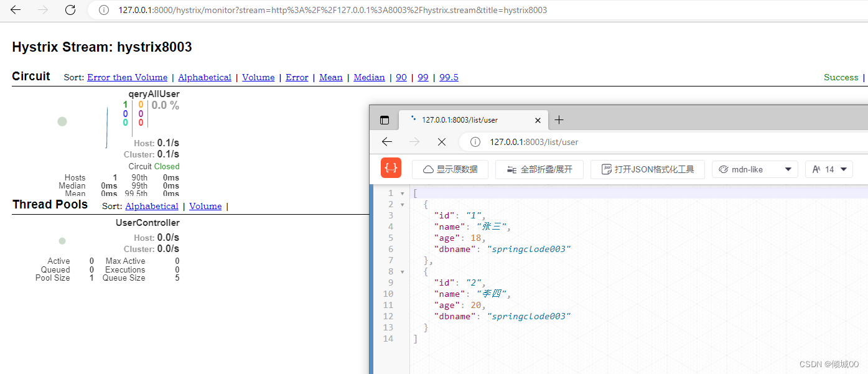Image resolution: width=868 pixels, height=374 pixels.
Task: Click the Hystrix Stream: hystrix8003 heading
Action: pyautogui.click(x=102, y=47)
